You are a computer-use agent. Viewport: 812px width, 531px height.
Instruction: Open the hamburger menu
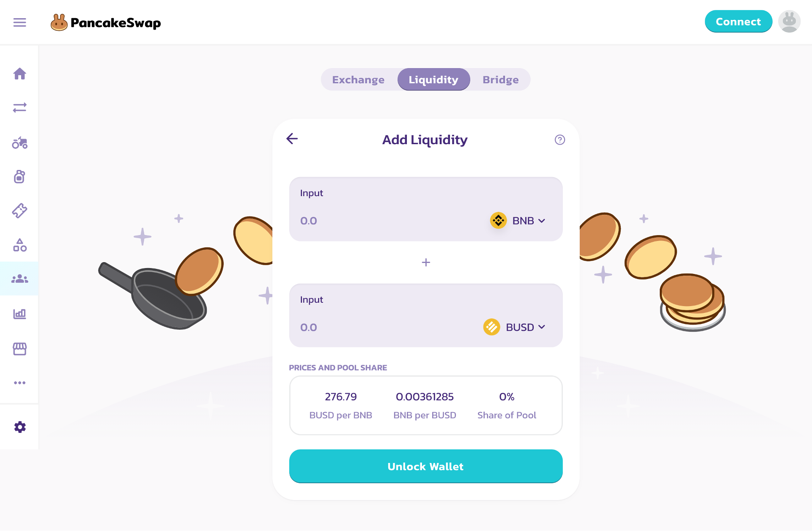coord(19,22)
